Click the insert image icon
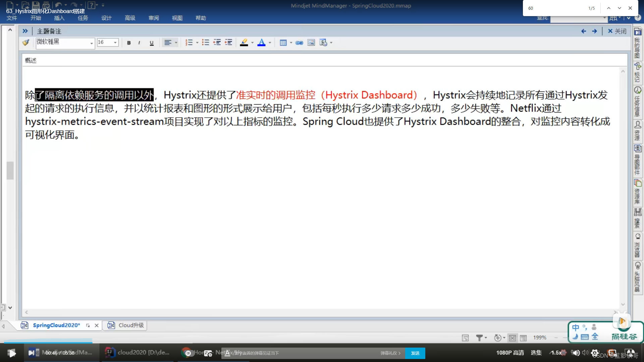Image resolution: width=644 pixels, height=362 pixels. 311,43
